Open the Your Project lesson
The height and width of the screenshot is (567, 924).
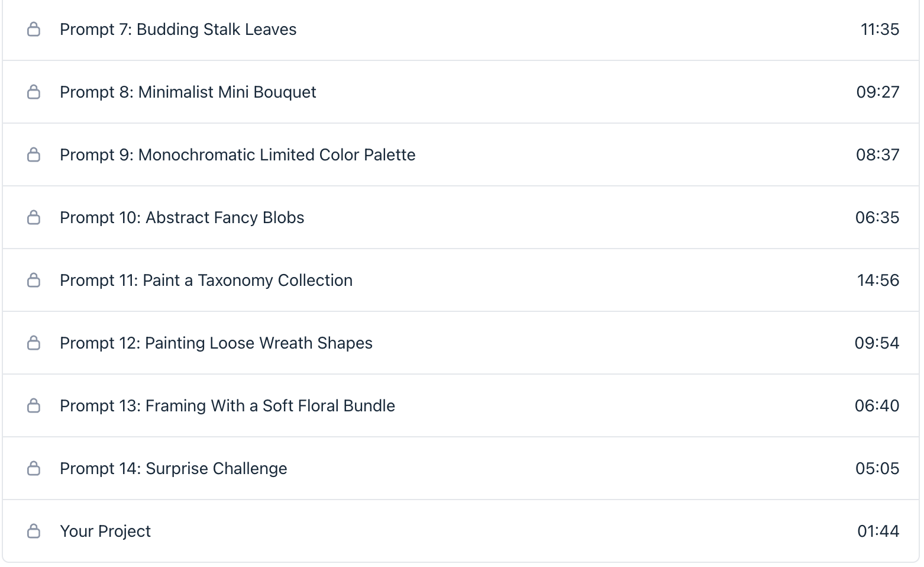pyautogui.click(x=105, y=531)
